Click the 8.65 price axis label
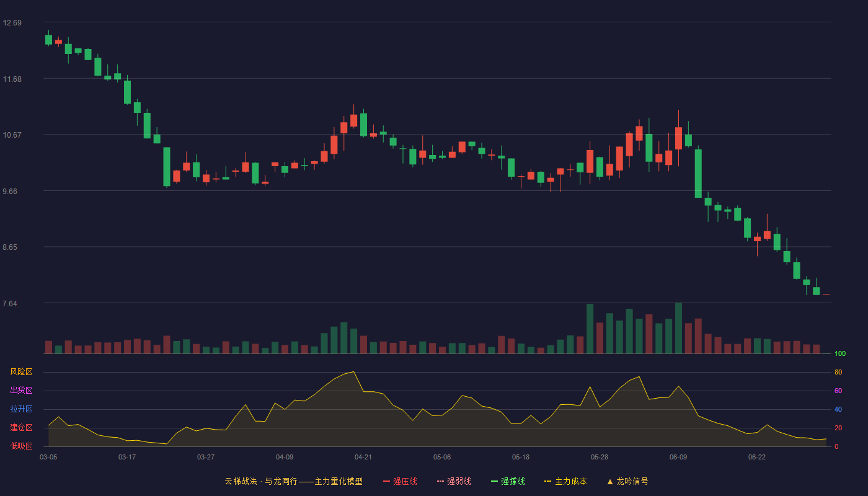The width and height of the screenshot is (868, 496). (11, 247)
